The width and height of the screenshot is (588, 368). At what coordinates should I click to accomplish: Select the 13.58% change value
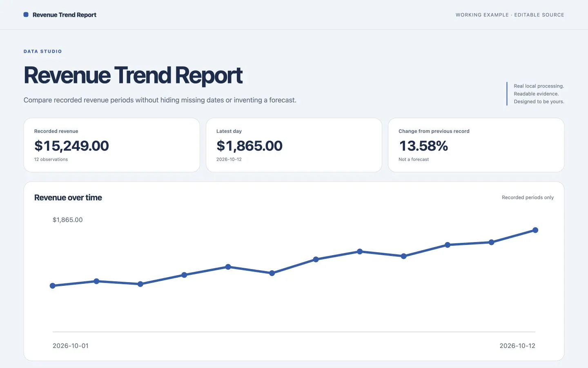tap(423, 146)
